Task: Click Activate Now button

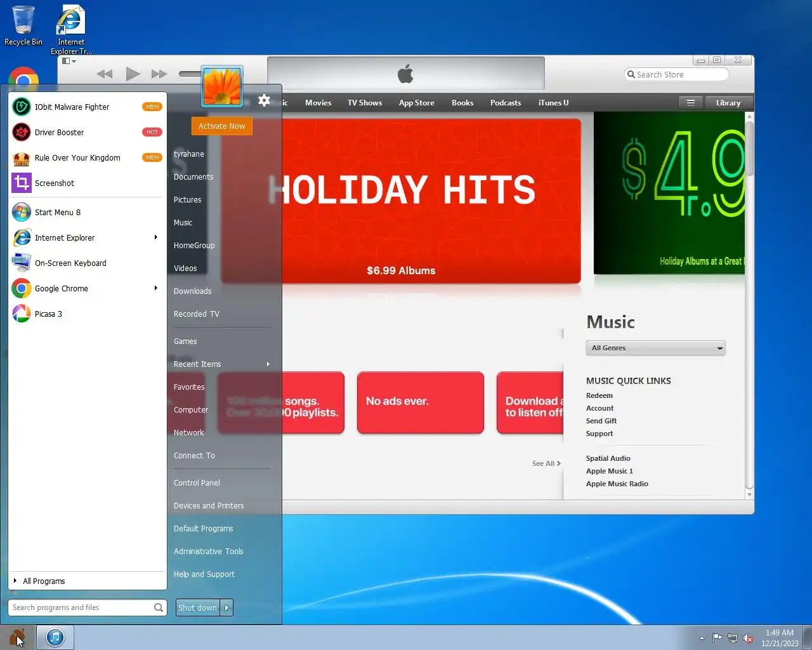Action: [x=222, y=126]
